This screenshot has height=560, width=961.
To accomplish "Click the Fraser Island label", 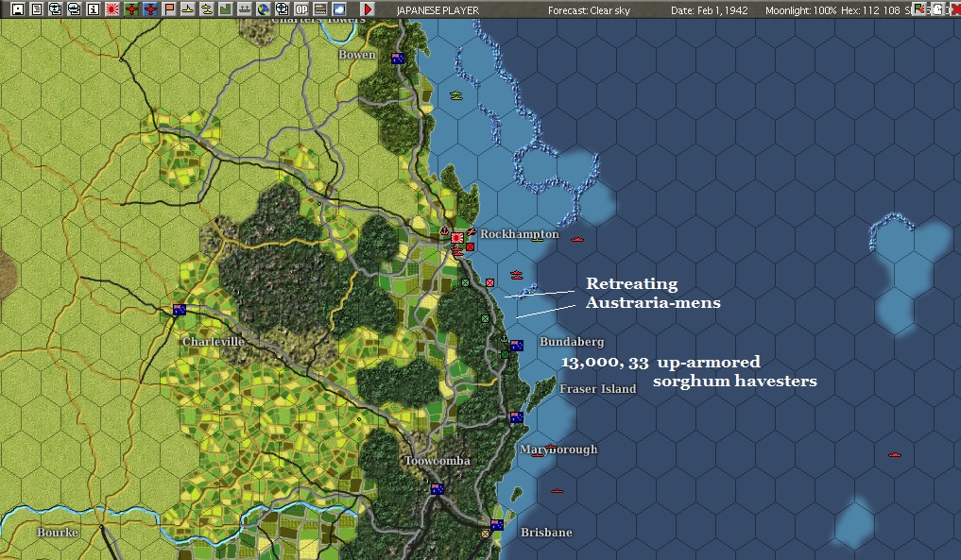I will [x=597, y=388].
